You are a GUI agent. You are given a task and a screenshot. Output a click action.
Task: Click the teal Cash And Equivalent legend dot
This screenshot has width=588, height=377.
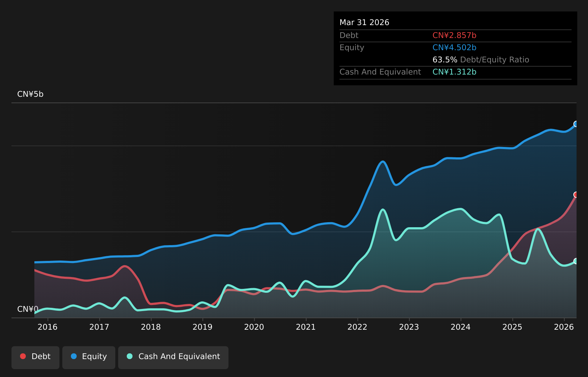(130, 356)
